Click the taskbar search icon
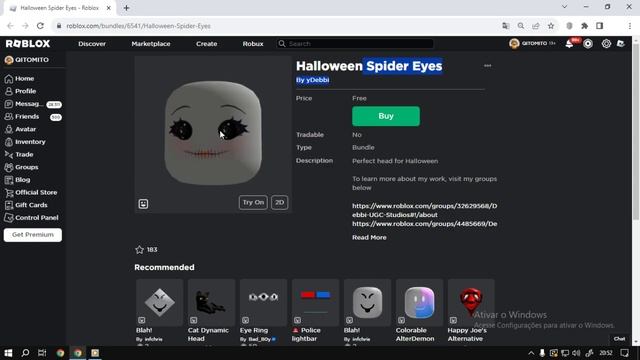The width and height of the screenshot is (640, 360). [25, 353]
